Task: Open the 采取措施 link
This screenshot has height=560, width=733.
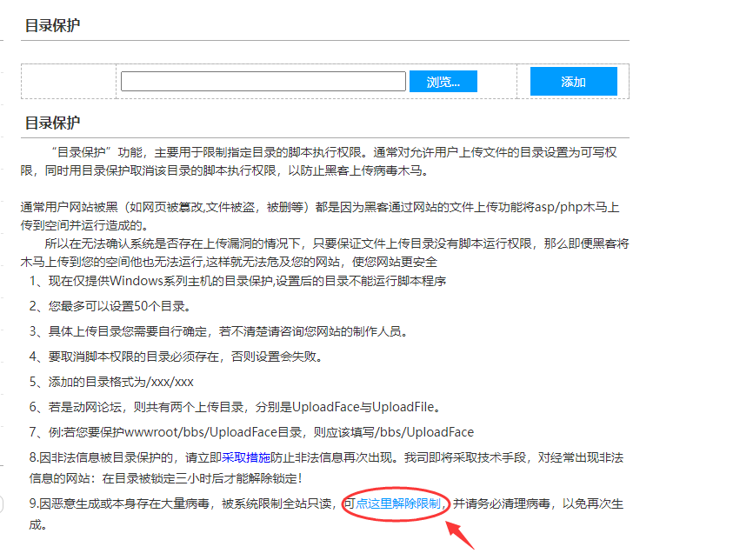Action: 246,457
